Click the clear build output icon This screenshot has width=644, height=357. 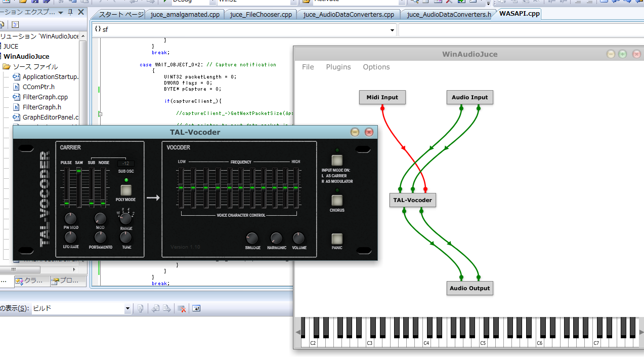click(182, 308)
